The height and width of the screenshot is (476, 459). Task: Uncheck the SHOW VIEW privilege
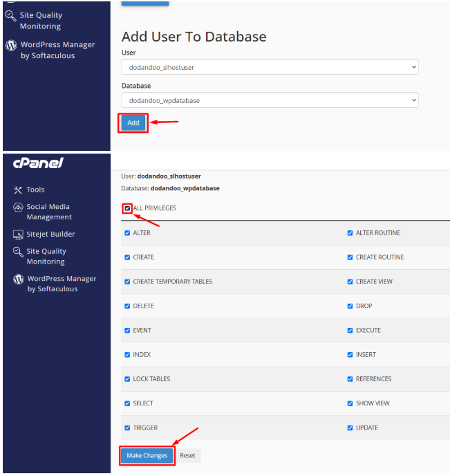coord(350,403)
